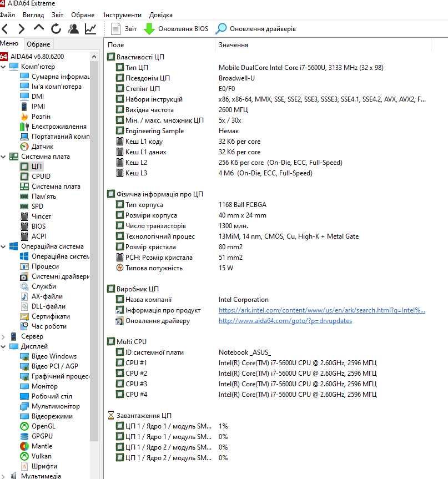Open Системні драйвери tree item
The height and width of the screenshot is (479, 448).
(55, 276)
